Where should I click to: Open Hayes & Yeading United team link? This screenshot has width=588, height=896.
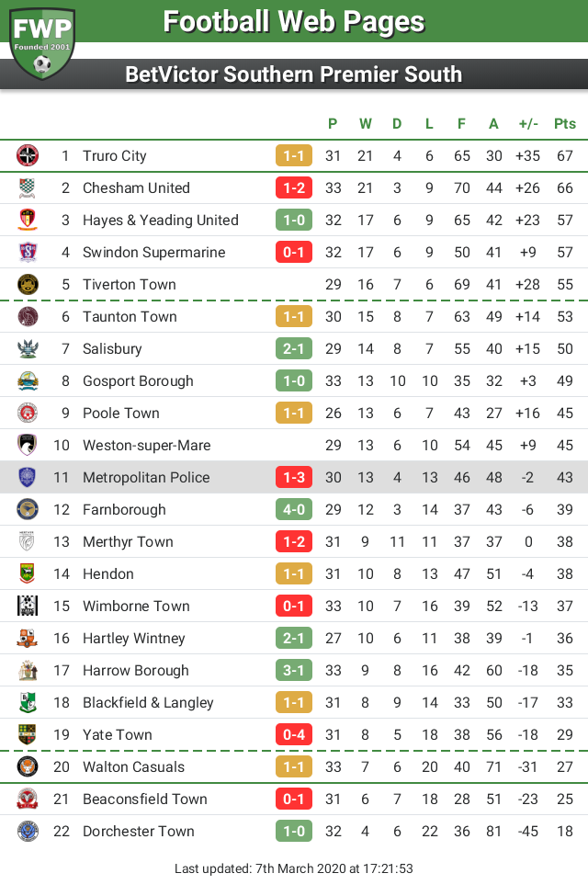161,220
